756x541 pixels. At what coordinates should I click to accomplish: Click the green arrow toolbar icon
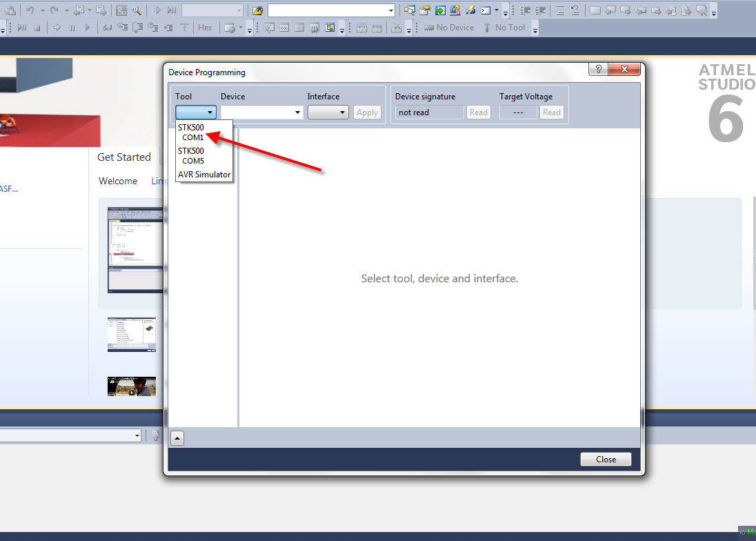[x=440, y=10]
